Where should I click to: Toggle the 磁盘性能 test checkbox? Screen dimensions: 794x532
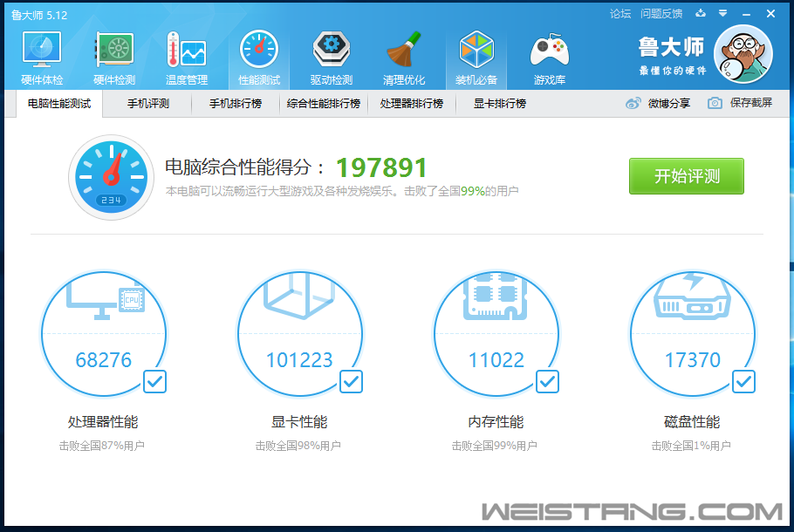[743, 381]
